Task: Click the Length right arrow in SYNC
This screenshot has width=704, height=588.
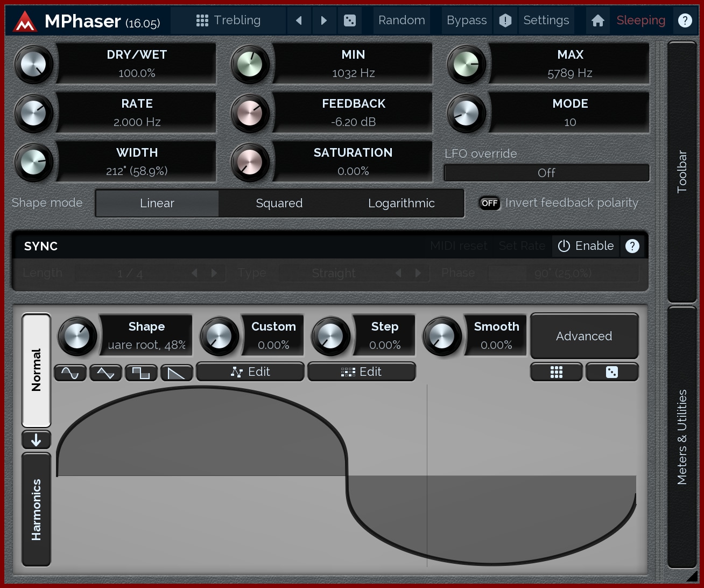Action: point(214,273)
